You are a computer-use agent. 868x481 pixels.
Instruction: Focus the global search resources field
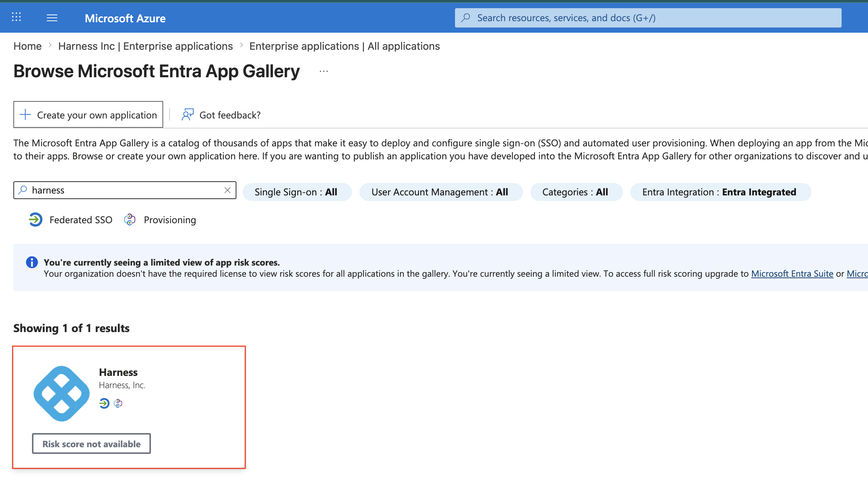point(648,18)
